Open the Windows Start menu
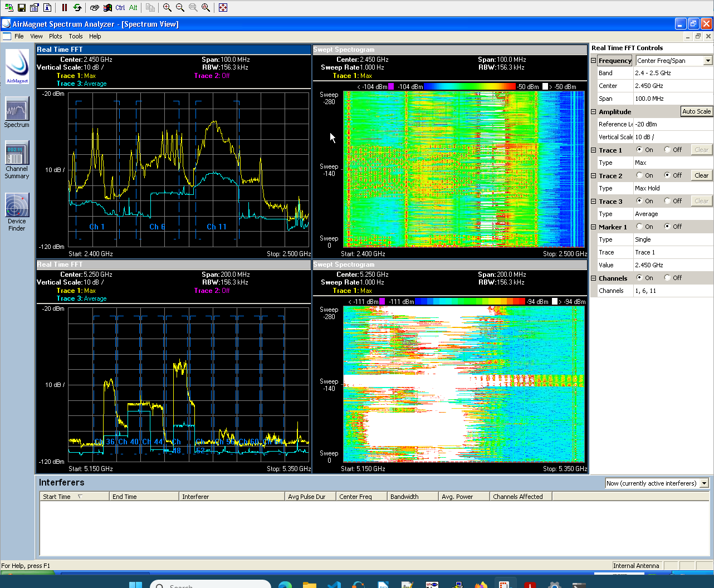714x588 pixels. [135, 585]
